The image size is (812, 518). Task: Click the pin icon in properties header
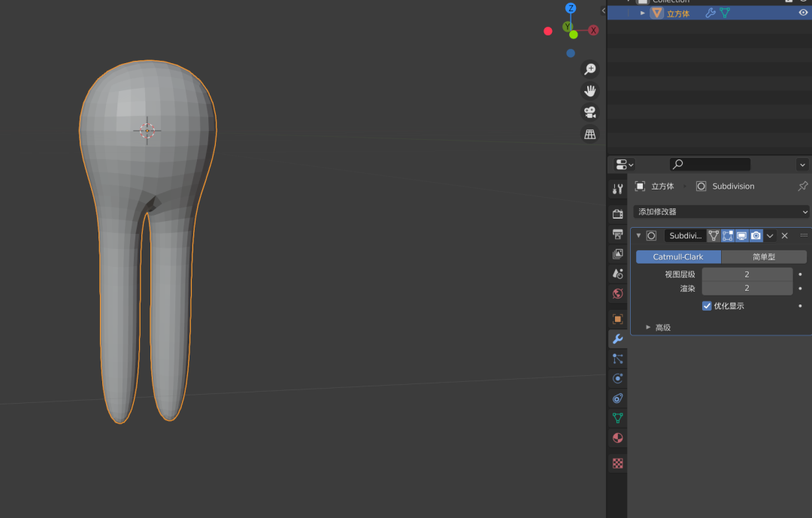[803, 186]
